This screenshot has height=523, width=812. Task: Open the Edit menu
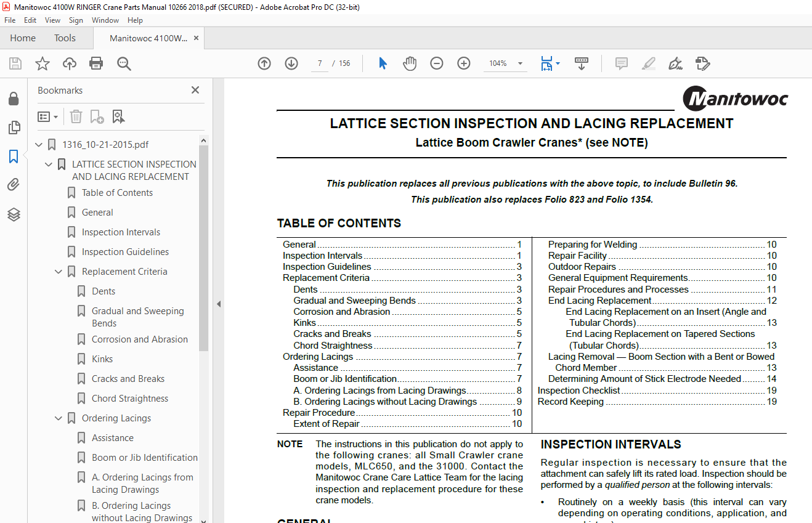pyautogui.click(x=30, y=20)
